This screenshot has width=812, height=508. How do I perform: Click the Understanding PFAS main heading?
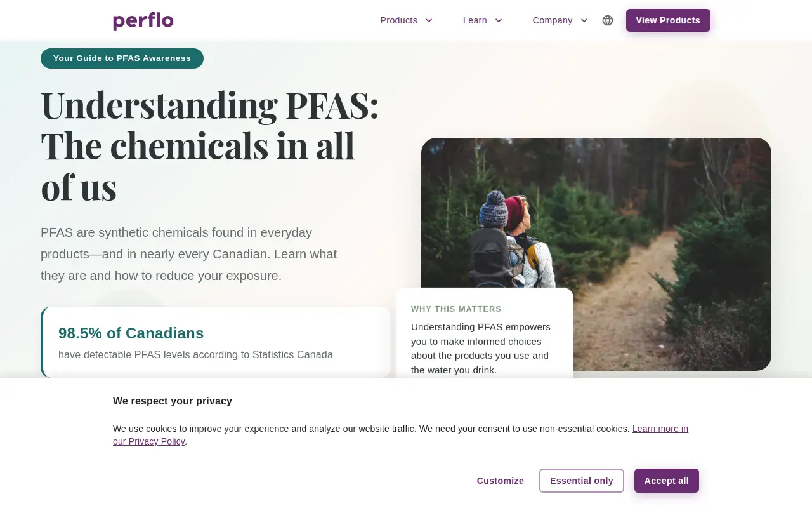click(x=210, y=146)
